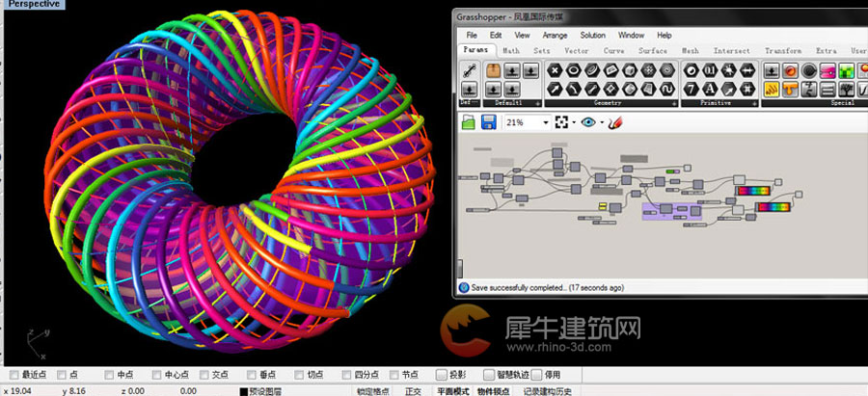This screenshot has height=396, width=868.
Task: Enable the 切点 osnap checkbox
Action: pos(300,375)
